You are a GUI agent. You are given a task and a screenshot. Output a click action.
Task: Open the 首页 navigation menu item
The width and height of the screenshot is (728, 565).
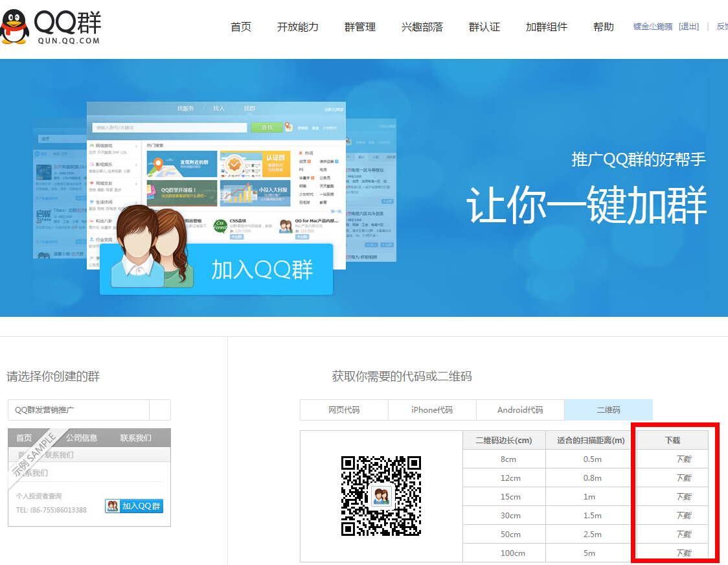(240, 27)
